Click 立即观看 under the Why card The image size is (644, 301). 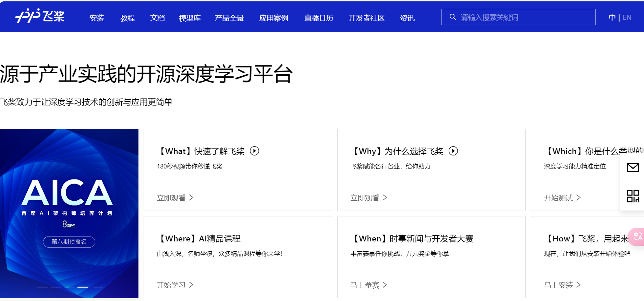pyautogui.click(x=369, y=198)
